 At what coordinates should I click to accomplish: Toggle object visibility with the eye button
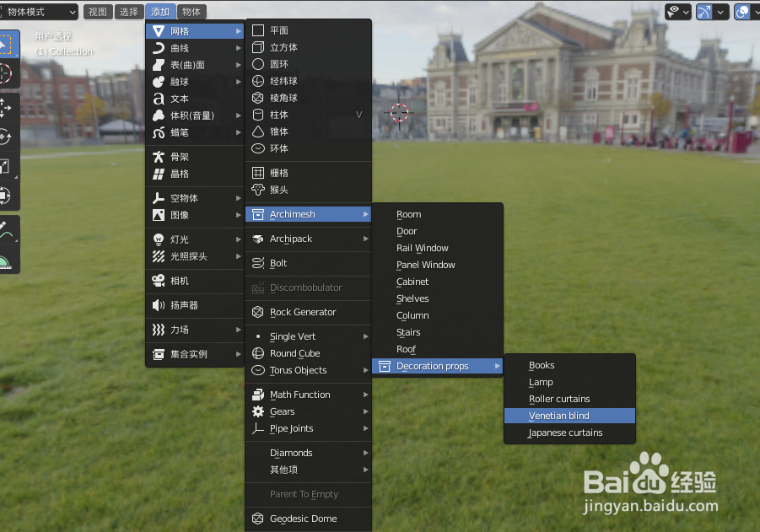tap(673, 12)
